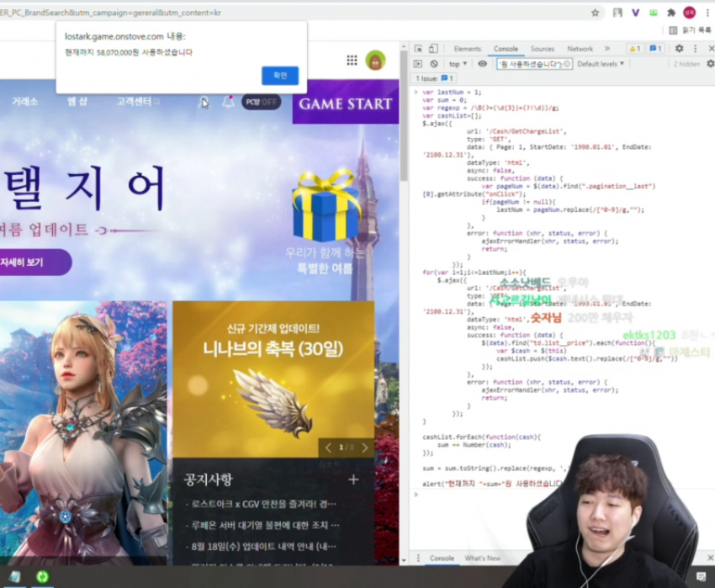Open the Chrome extensions puzzle icon
Screen dimensions: 715x588
click(670, 13)
